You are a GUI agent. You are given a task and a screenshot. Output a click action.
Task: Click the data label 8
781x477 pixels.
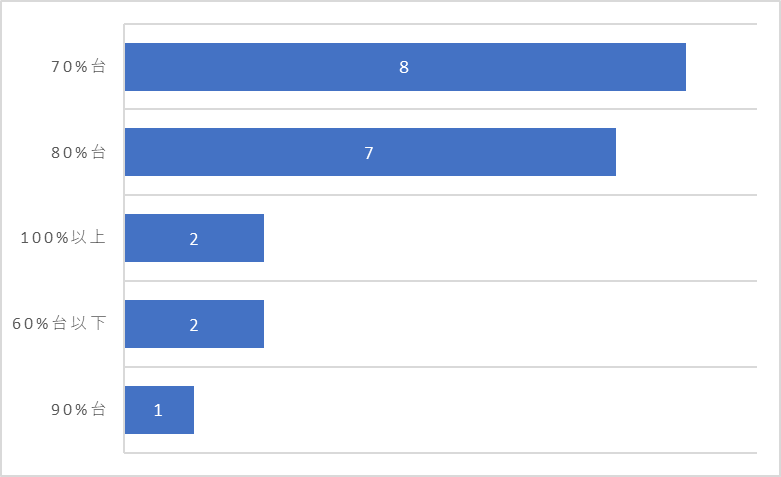click(404, 67)
